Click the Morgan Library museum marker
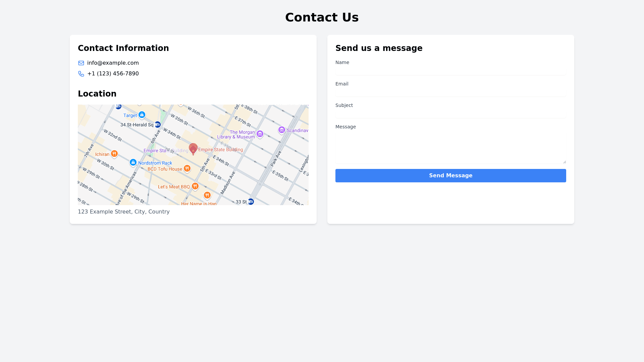The height and width of the screenshot is (362, 644). 260,134
